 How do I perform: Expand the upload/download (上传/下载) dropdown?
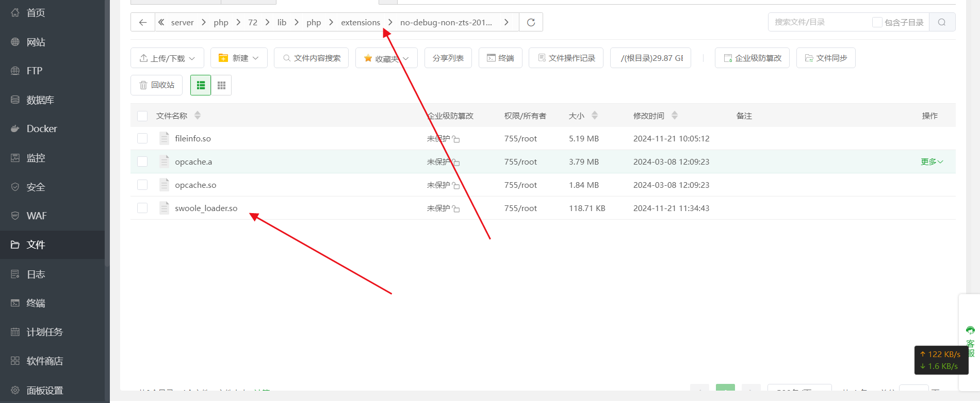click(167, 58)
